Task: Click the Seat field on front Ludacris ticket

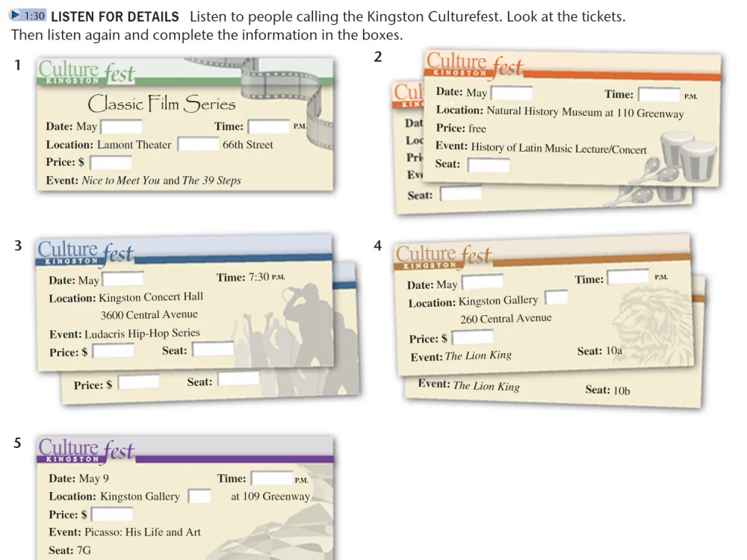Action: pyautogui.click(x=214, y=349)
